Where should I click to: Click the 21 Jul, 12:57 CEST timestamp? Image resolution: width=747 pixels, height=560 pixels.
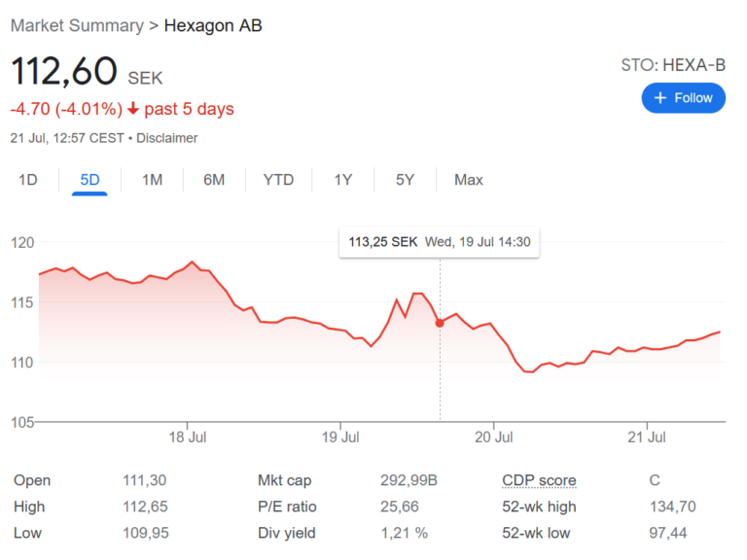point(67,138)
